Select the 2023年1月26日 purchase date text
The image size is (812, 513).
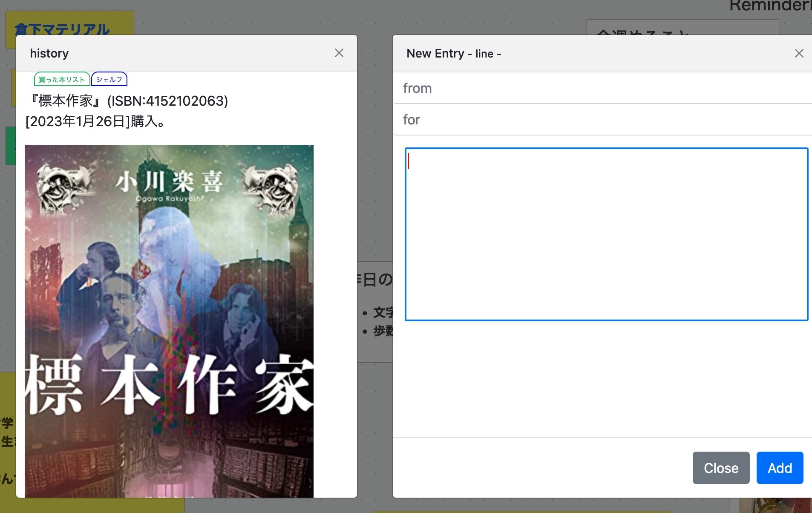(x=78, y=121)
